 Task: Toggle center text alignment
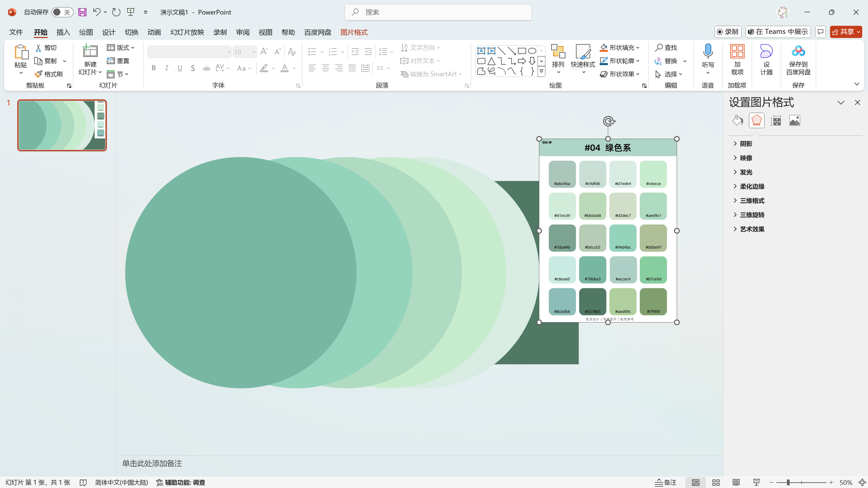(326, 68)
